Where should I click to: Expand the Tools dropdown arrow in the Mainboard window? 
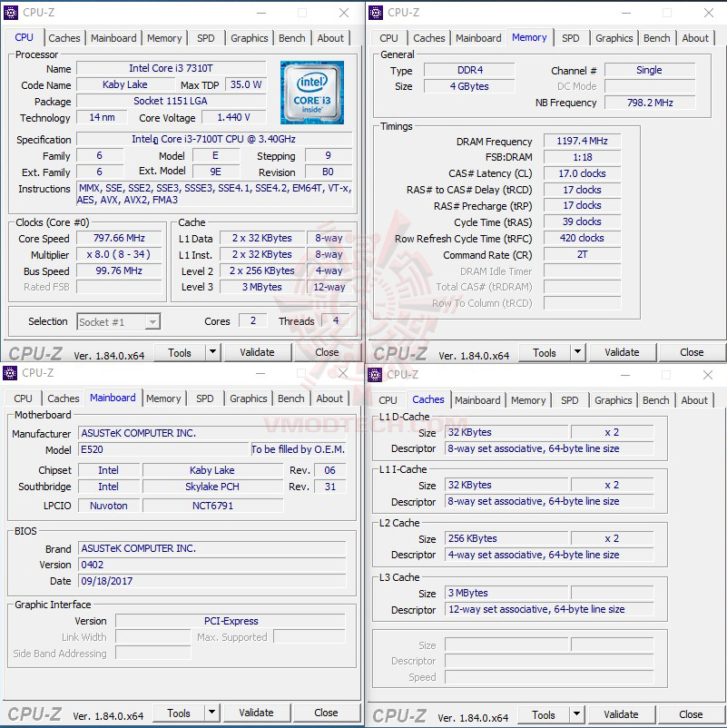click(211, 713)
